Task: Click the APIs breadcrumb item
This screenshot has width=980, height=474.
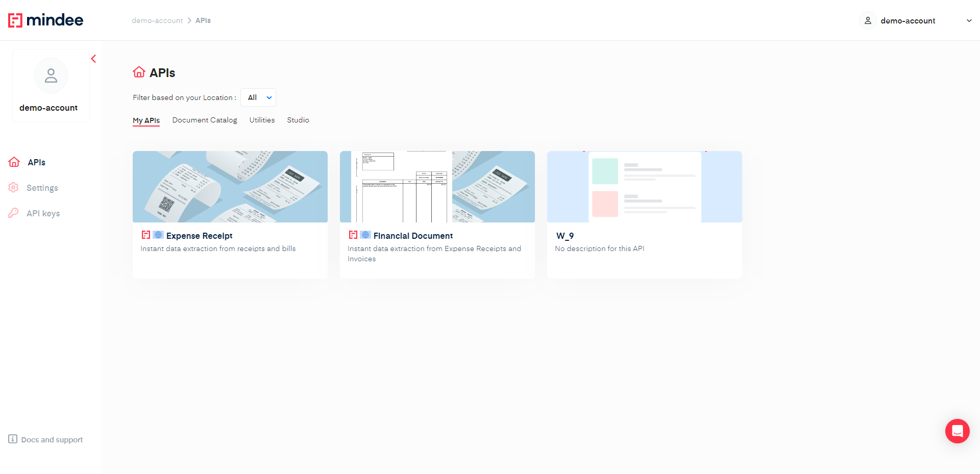Action: click(x=203, y=20)
